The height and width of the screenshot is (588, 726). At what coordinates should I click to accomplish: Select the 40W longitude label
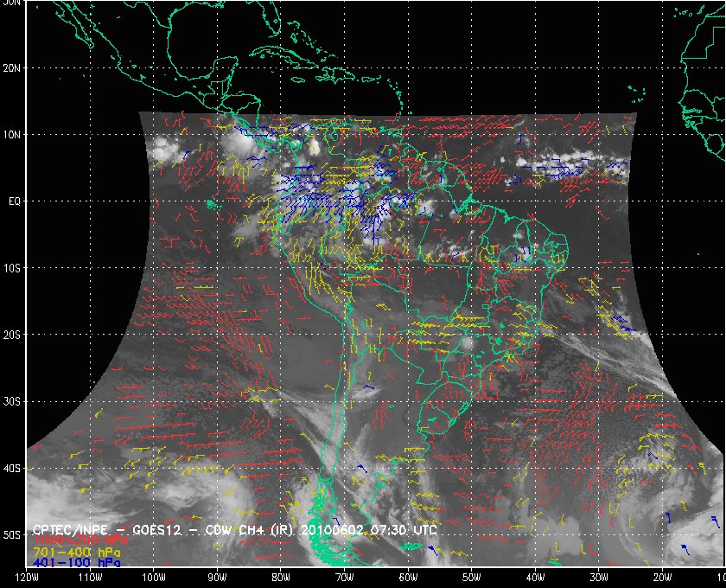[x=535, y=578]
